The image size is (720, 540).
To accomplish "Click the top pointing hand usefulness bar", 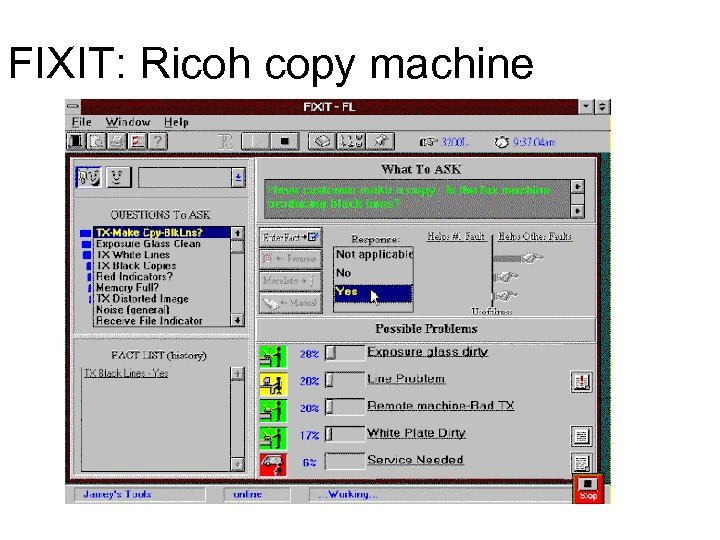I will 518,258.
